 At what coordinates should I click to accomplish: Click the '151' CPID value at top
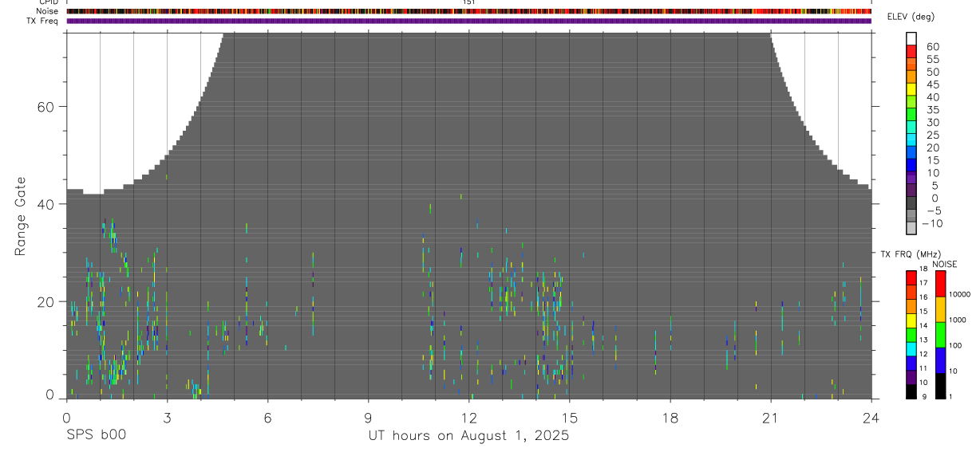pos(469,2)
